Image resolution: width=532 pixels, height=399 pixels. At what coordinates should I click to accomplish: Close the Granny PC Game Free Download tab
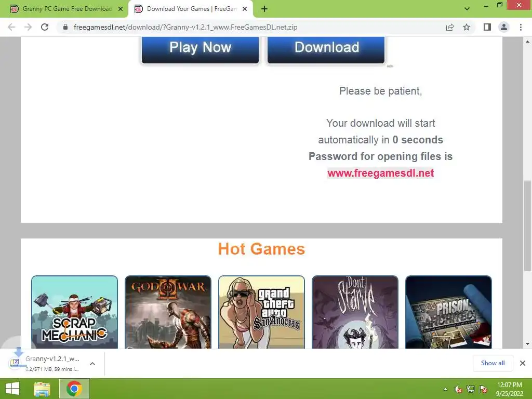click(121, 9)
